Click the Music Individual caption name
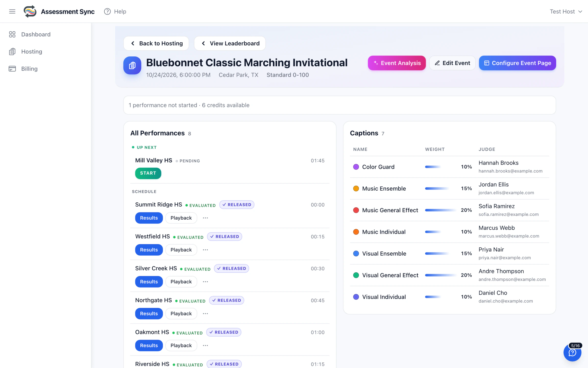This screenshot has height=368, width=588. click(384, 232)
